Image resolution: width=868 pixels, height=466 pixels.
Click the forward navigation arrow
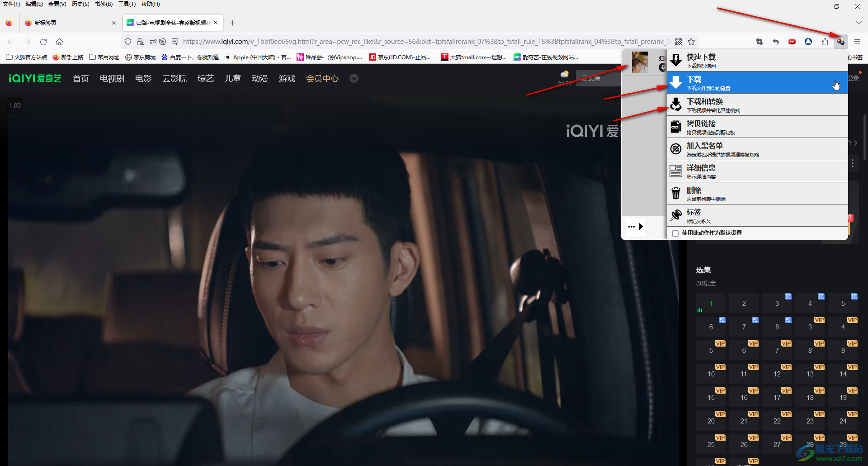(27, 42)
